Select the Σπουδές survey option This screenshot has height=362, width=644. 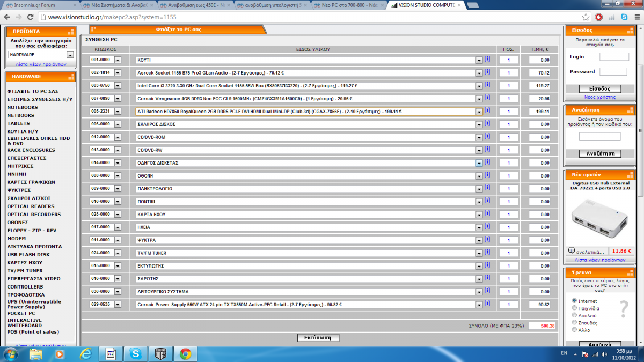tap(575, 323)
